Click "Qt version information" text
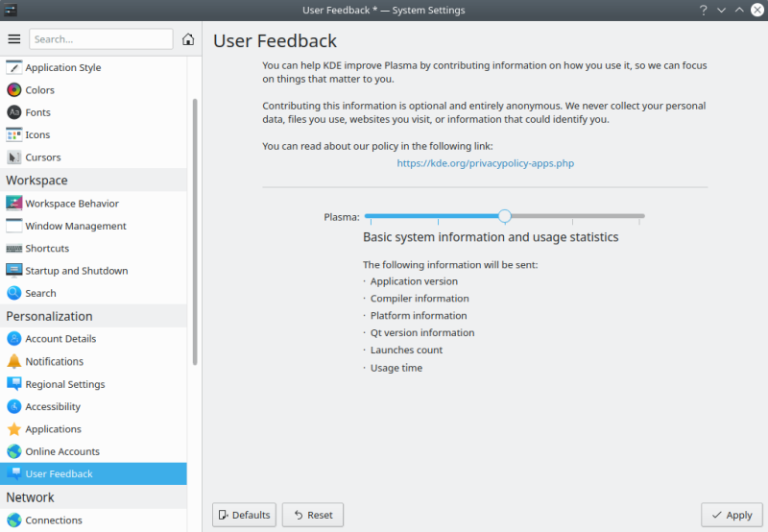The width and height of the screenshot is (768, 532). (x=422, y=333)
